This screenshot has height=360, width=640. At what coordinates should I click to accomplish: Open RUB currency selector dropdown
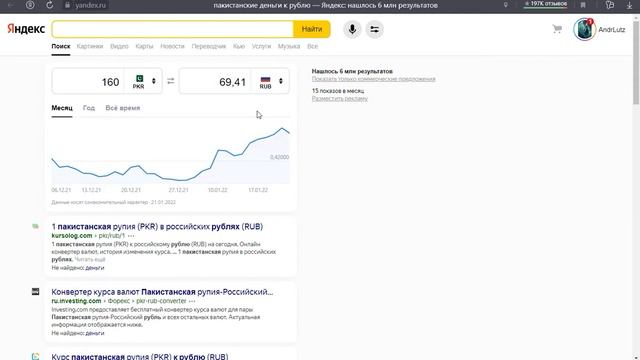coord(271,81)
